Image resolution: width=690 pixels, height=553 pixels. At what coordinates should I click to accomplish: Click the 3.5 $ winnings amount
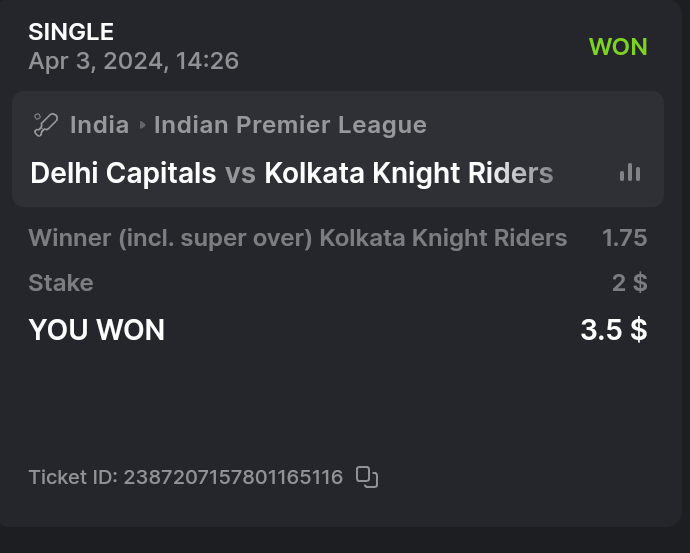(x=613, y=330)
